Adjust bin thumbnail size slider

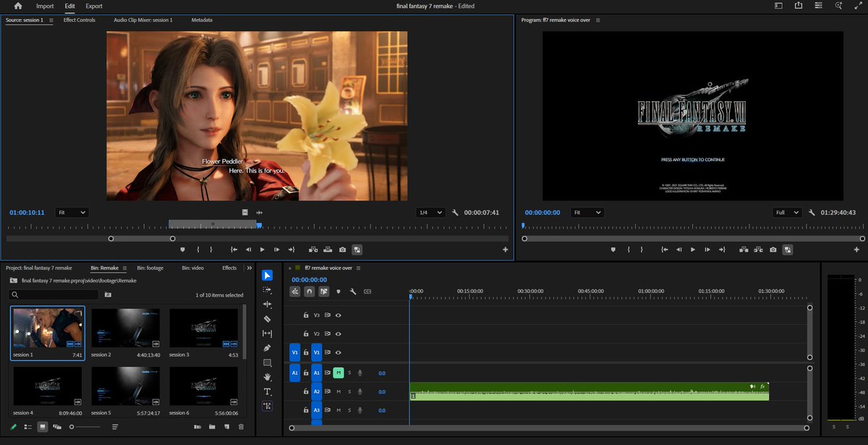[85, 427]
